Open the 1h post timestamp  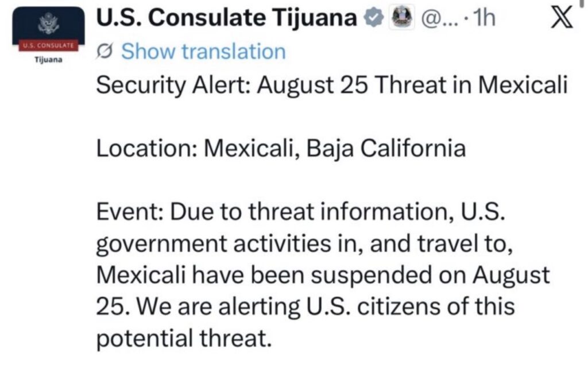(483, 18)
